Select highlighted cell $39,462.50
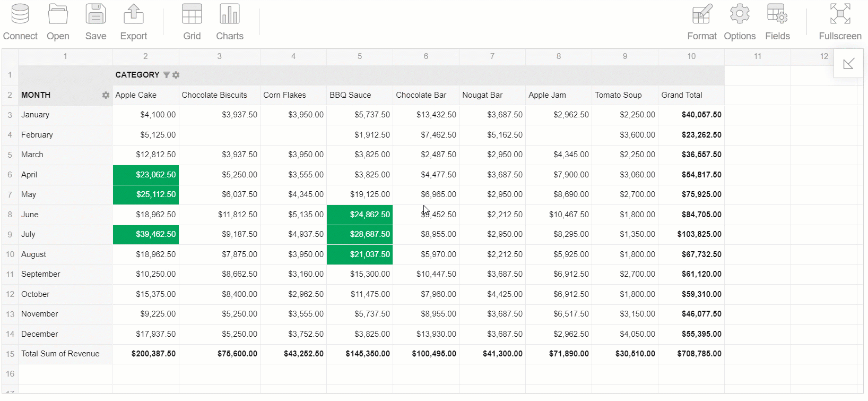Image resolution: width=868 pixels, height=401 pixels. (x=146, y=234)
